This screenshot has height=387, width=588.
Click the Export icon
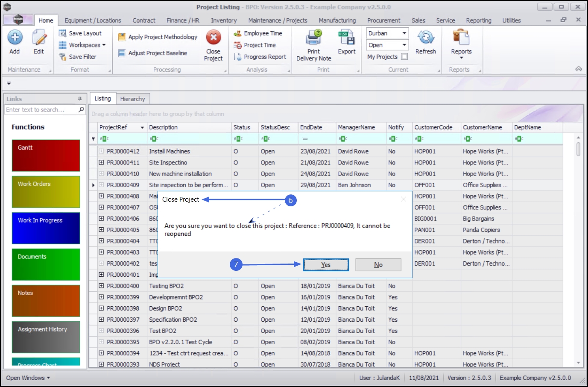tap(346, 38)
